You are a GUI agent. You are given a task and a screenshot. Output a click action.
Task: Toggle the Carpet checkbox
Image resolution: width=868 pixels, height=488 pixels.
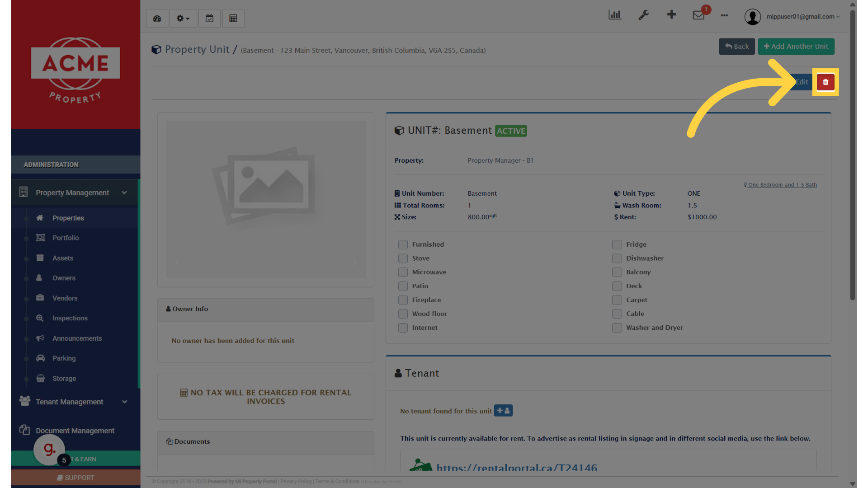617,300
